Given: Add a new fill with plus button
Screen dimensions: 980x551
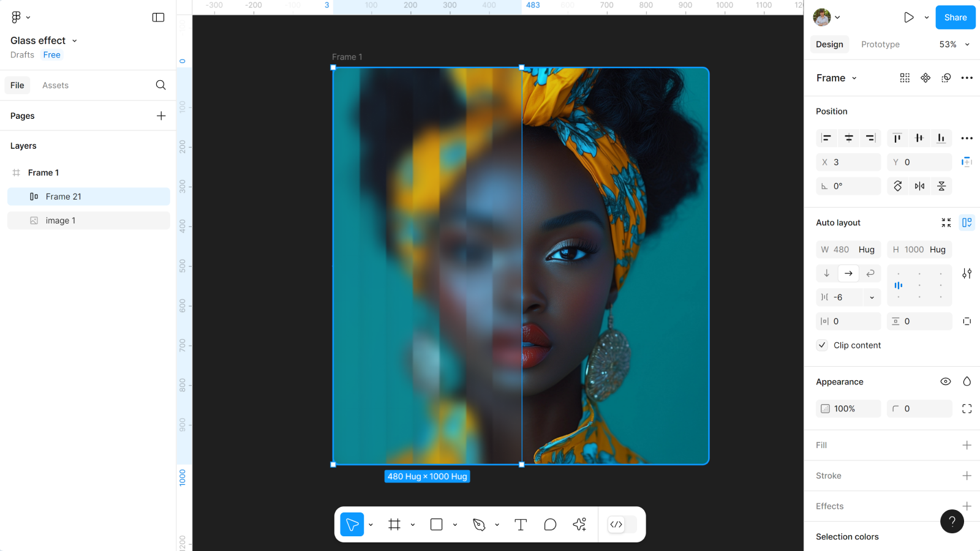Looking at the screenshot, I should click(967, 445).
